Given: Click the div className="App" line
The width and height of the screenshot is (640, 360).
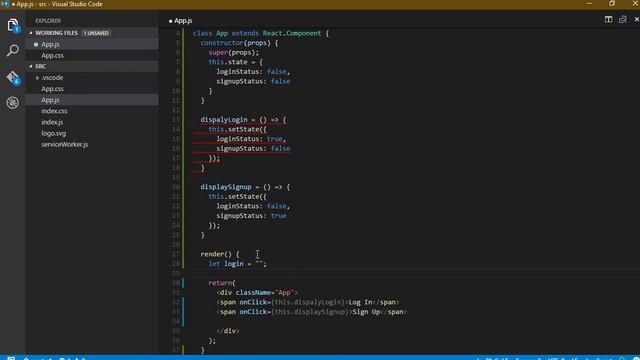Looking at the screenshot, I should click(x=257, y=293).
